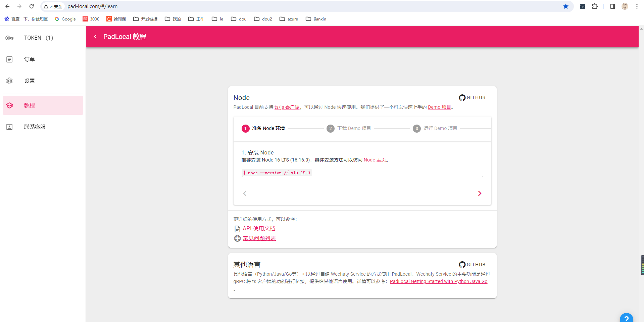The image size is (644, 322).
Task: Open the azure bookmark folder
Action: coord(289,19)
